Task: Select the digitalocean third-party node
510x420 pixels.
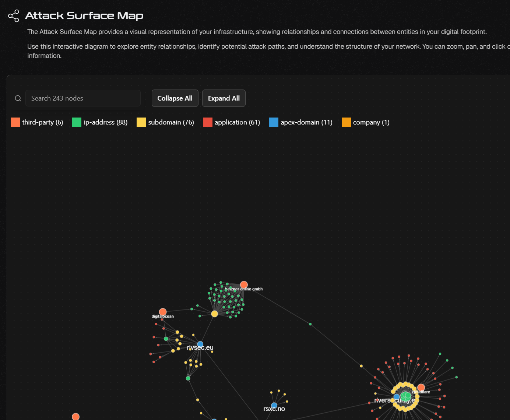Action: click(163, 312)
